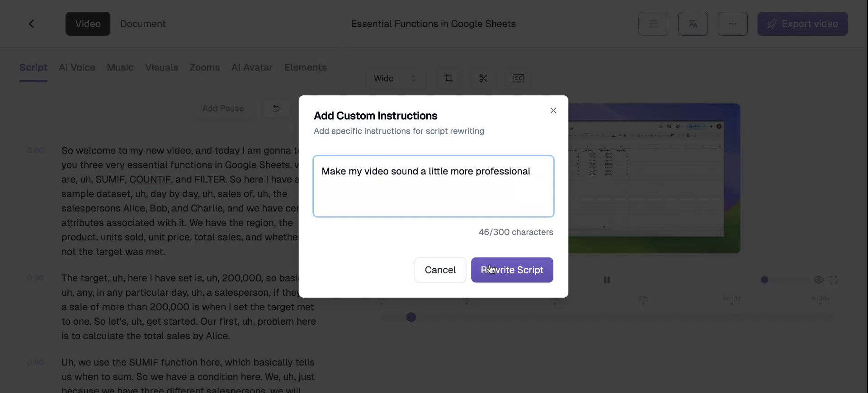868x393 pixels.
Task: Switch to Document mode
Action: [143, 24]
